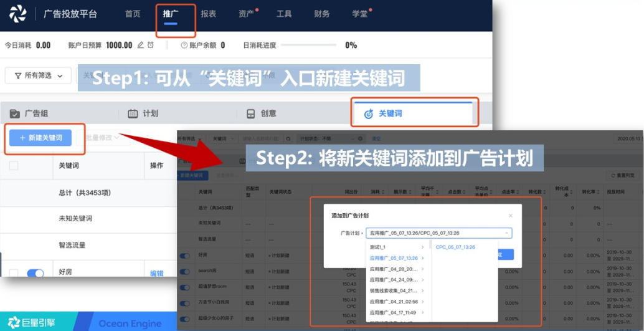The height and width of the screenshot is (331, 644).
Task: Click the 操作 column header in Step1
Action: point(156,165)
